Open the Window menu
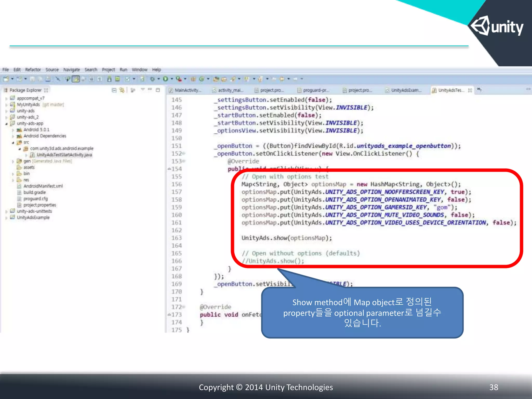 pos(139,70)
